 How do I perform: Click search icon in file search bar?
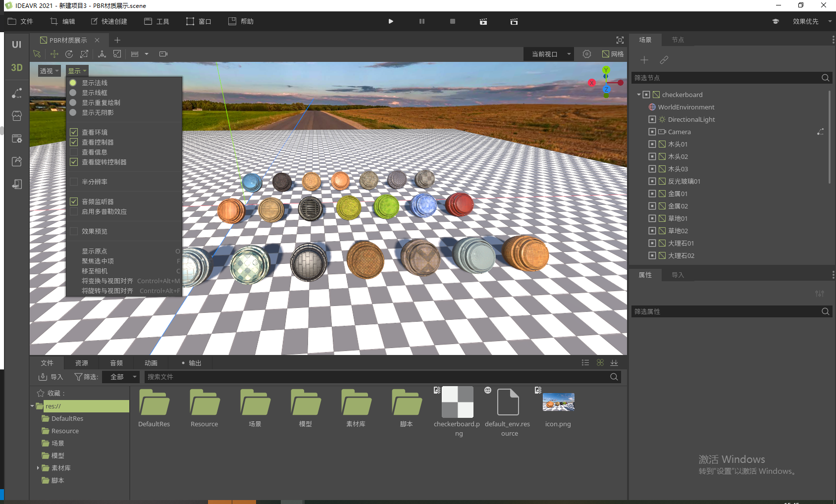[614, 377]
